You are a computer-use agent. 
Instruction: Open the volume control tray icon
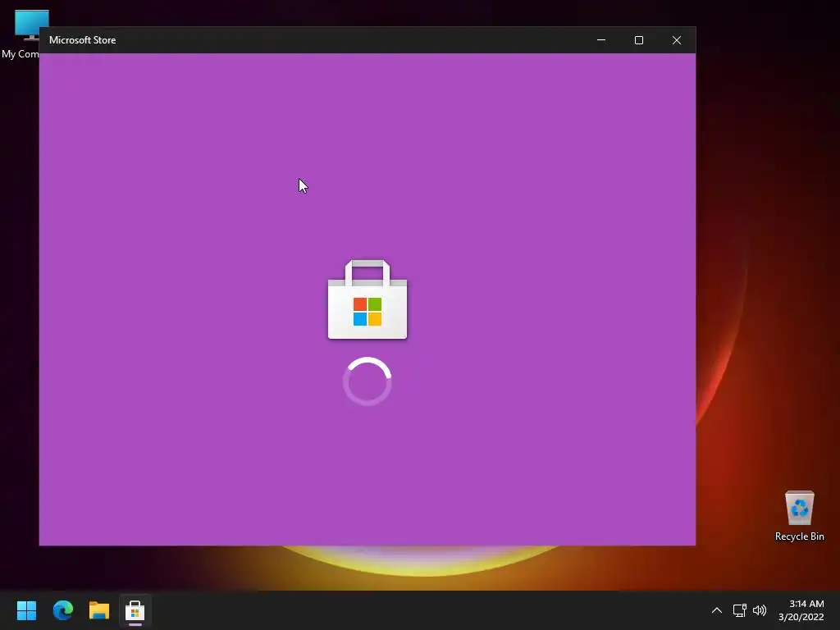tap(760, 610)
